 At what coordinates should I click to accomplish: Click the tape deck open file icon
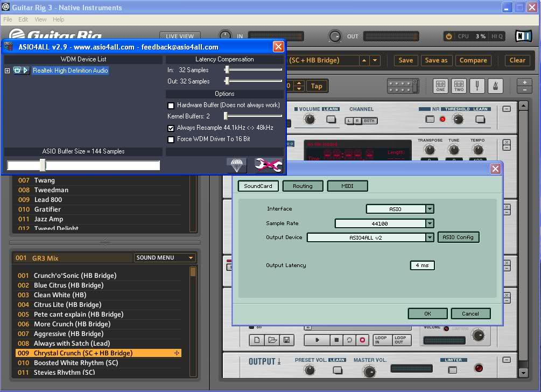tap(272, 340)
